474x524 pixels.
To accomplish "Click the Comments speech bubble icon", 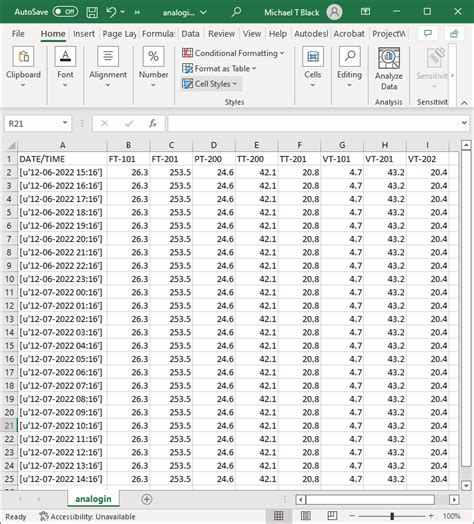I will coord(428,33).
